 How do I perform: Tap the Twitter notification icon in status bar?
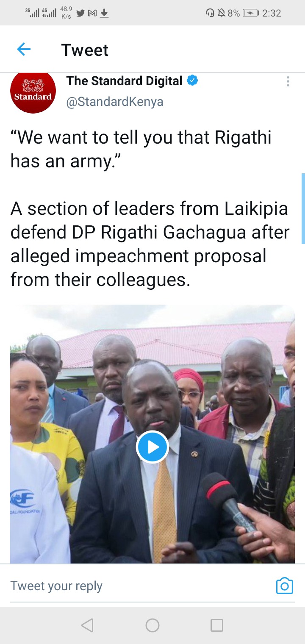pos(80,14)
